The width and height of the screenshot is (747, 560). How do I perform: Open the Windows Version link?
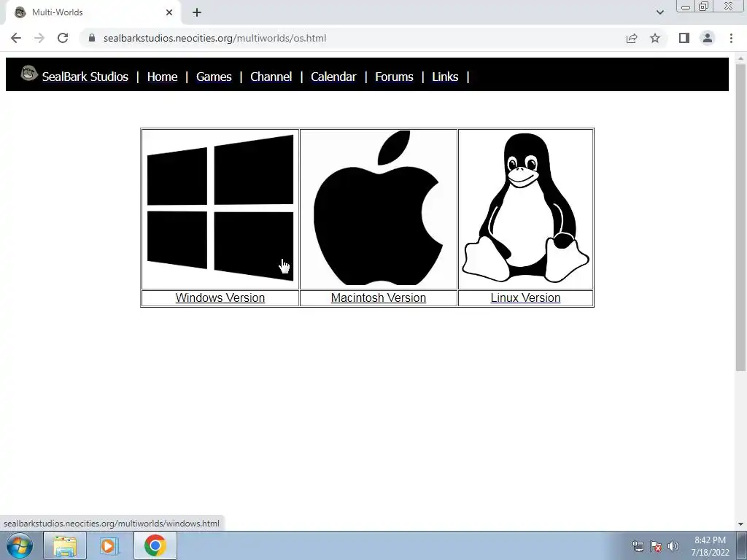tap(220, 297)
